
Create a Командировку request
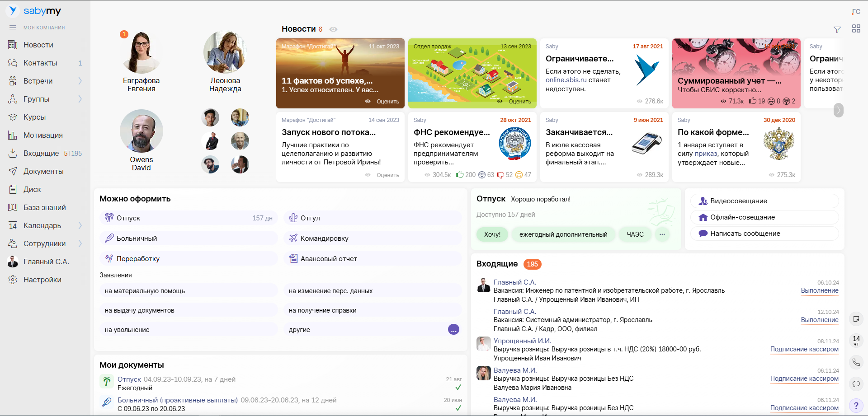pos(373,238)
